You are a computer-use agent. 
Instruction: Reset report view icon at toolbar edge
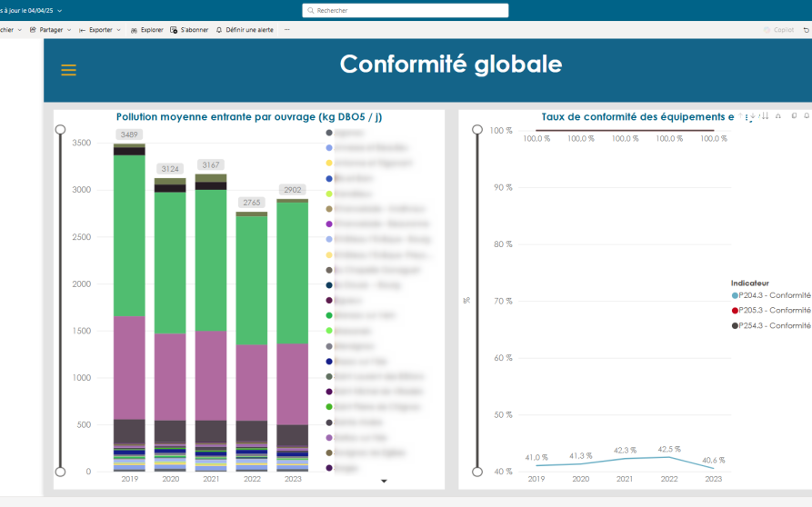point(807,30)
